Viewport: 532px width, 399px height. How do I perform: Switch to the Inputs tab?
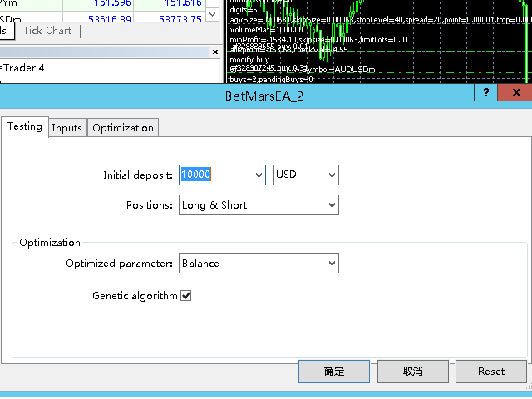coord(66,127)
